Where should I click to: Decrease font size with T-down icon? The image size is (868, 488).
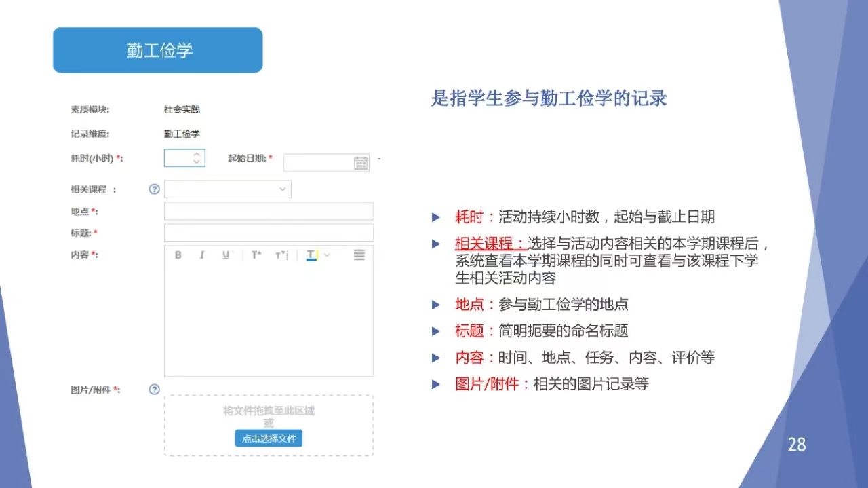pyautogui.click(x=281, y=255)
